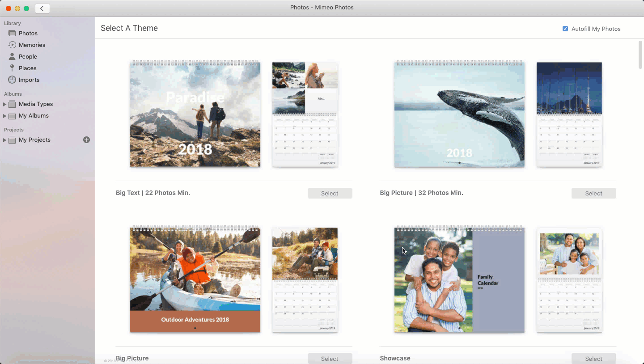Open the Outdoor Adventures 2018 cover
644x364 pixels.
tap(195, 279)
